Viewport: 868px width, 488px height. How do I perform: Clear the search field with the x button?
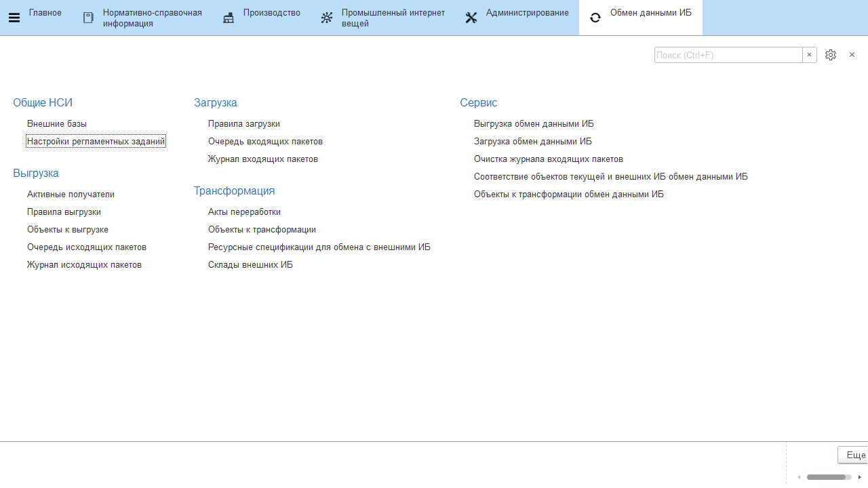coord(810,55)
